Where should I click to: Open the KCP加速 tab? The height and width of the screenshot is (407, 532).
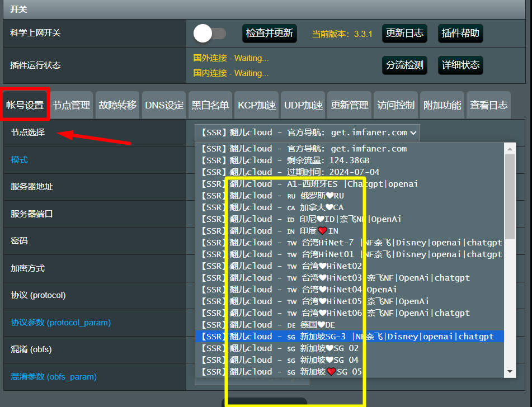(x=257, y=105)
